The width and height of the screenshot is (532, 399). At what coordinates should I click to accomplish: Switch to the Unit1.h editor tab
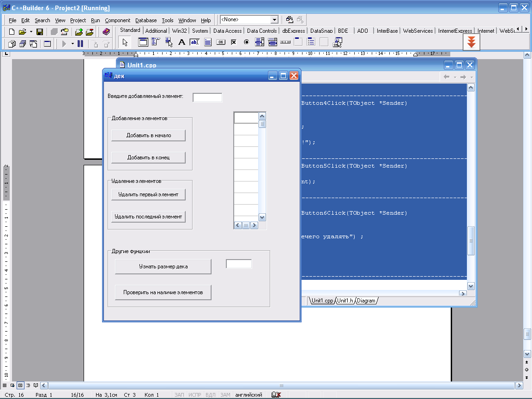click(x=345, y=301)
